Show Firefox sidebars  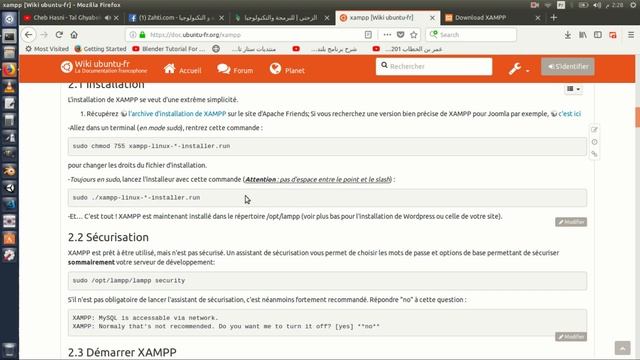(598, 35)
